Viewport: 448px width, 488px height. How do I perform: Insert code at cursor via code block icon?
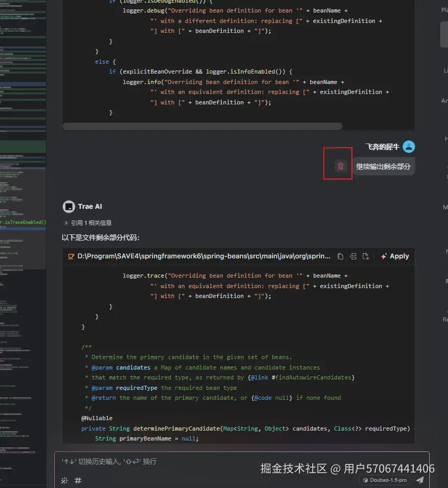pyautogui.click(x=353, y=256)
